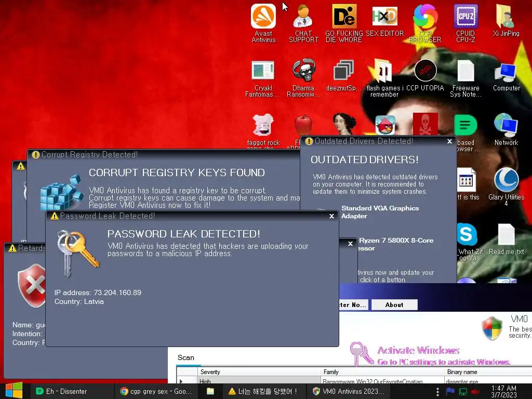Switch to VM0 Antivirus 2023 taskbar window

click(348, 391)
